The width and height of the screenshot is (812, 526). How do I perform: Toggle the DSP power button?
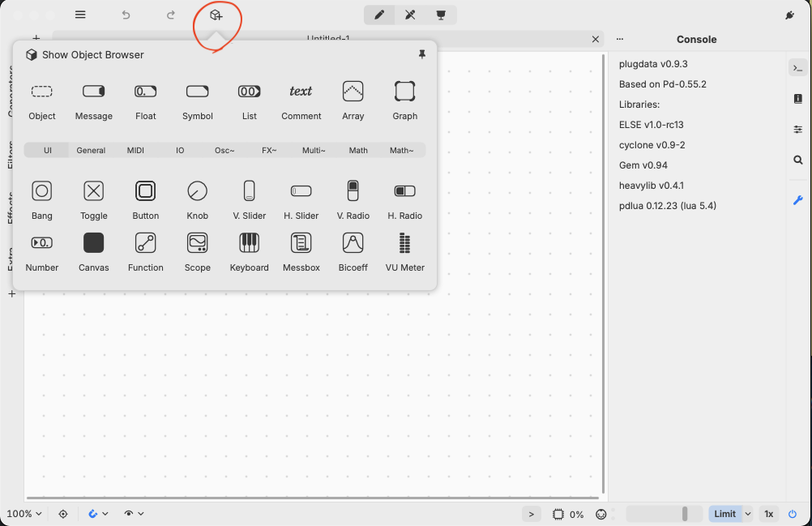point(793,514)
